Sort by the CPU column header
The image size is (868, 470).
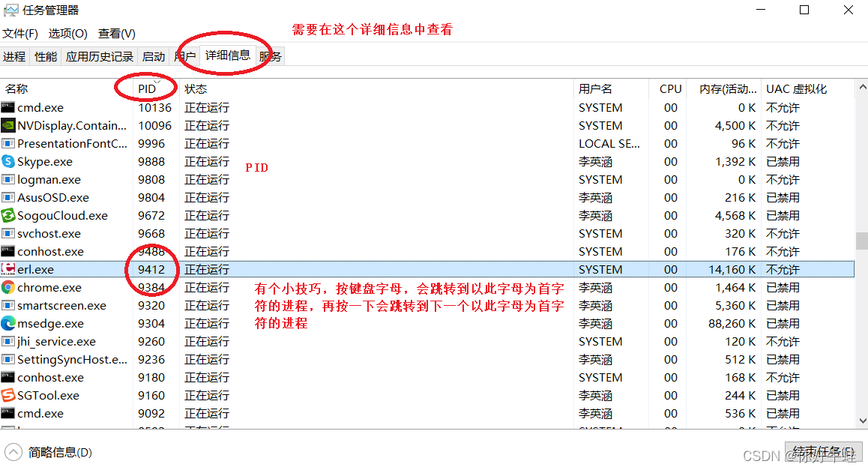pyautogui.click(x=668, y=88)
